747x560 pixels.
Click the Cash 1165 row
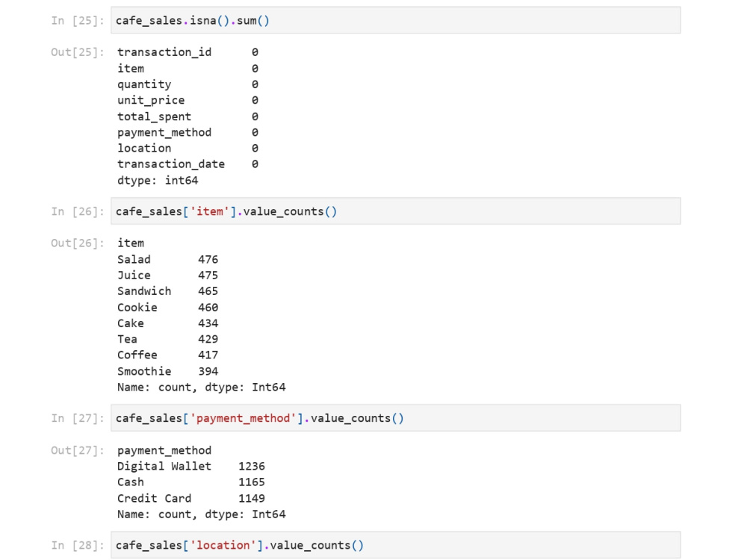click(191, 482)
